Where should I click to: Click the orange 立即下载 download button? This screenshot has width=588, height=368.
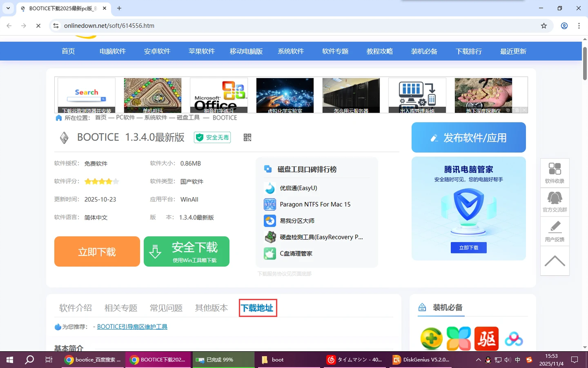coord(97,251)
